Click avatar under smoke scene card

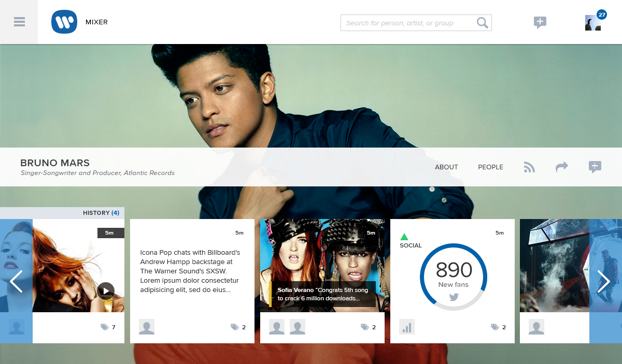pos(536,327)
